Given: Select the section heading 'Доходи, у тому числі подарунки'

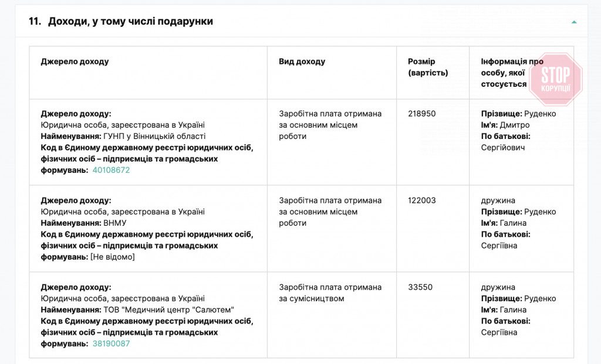Looking at the screenshot, I should [x=130, y=21].
